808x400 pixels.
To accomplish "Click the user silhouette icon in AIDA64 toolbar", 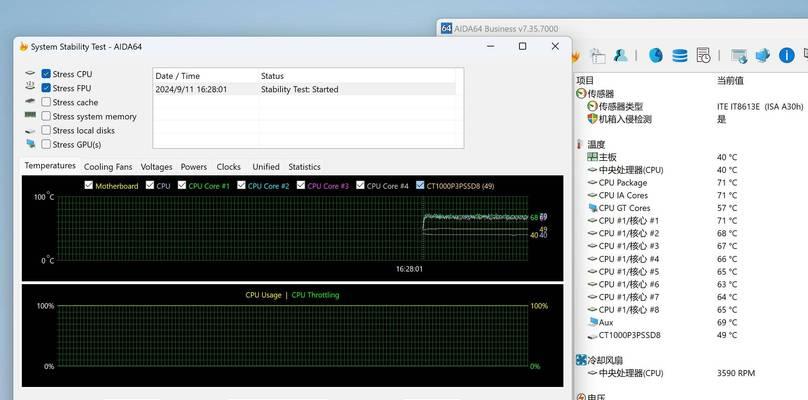I will tap(620, 55).
